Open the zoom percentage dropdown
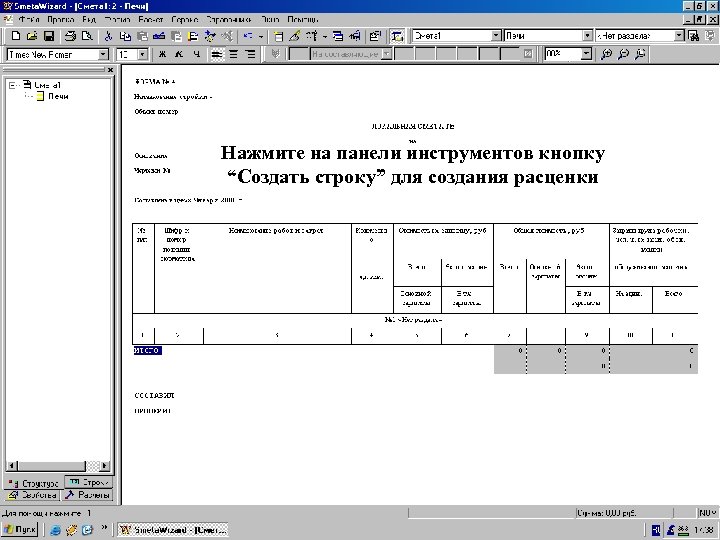 pyautogui.click(x=586, y=54)
